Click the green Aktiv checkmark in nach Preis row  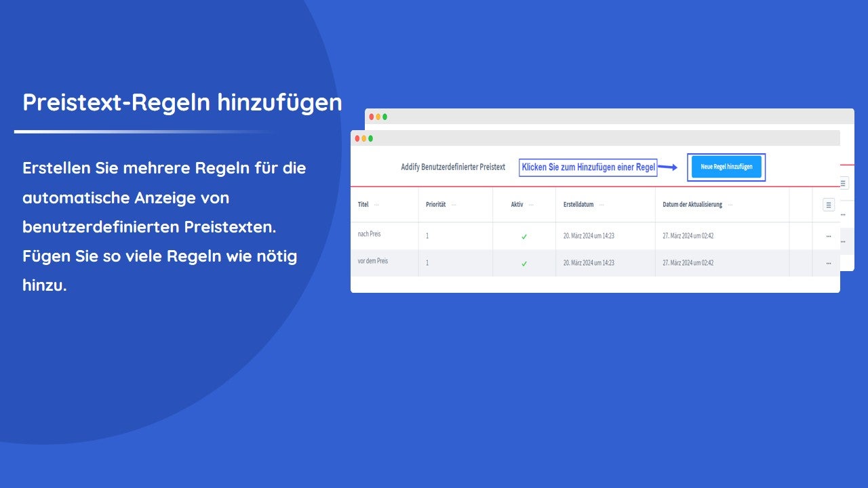tap(524, 237)
